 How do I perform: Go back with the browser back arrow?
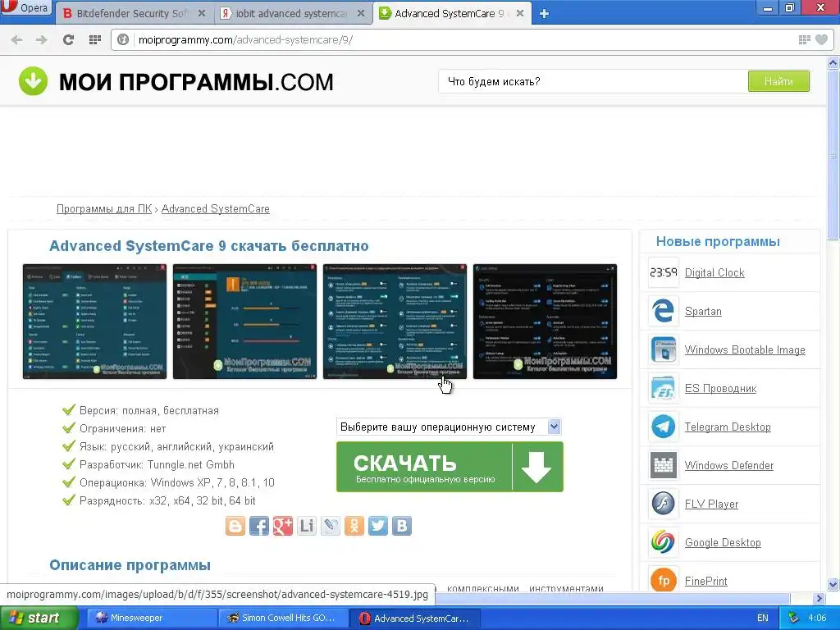pos(16,39)
